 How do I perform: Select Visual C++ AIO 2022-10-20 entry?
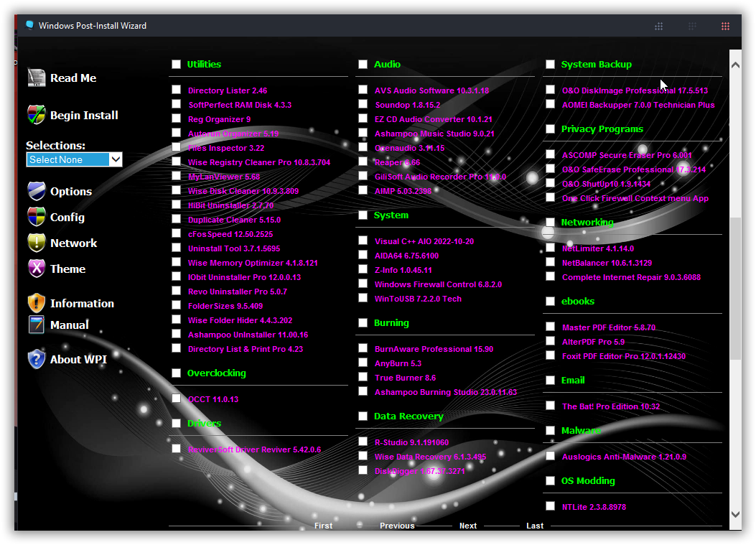coord(424,242)
